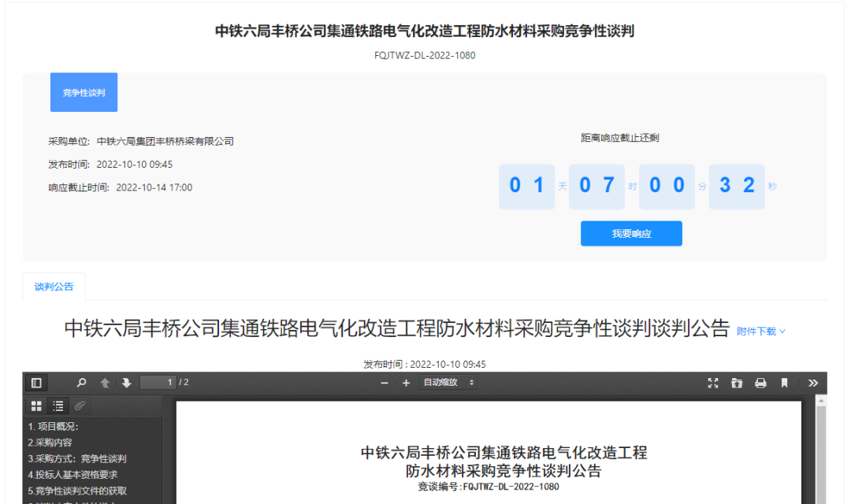Viewport: 851px width, 504px height.
Task: Open PDF viewer additional tools menu
Action: click(812, 383)
